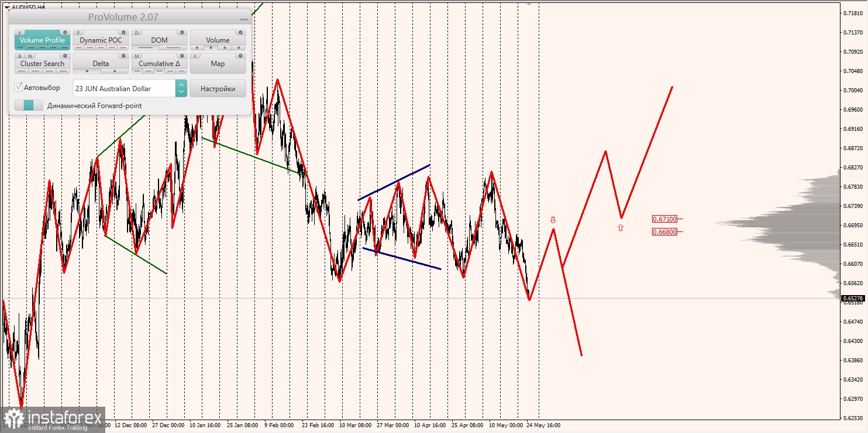Toggle the Cluster Search indicator
Screen dimensions: 868x433
click(x=42, y=64)
